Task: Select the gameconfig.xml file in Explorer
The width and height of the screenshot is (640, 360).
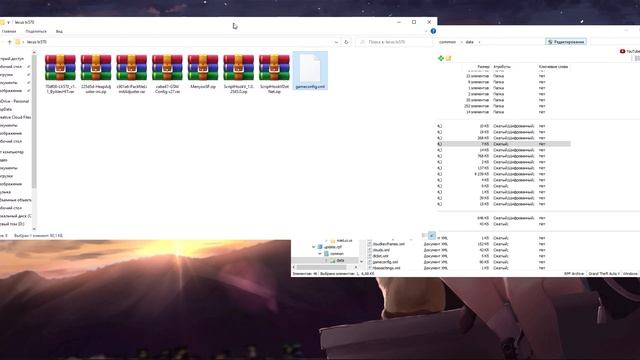Action: click(310, 71)
